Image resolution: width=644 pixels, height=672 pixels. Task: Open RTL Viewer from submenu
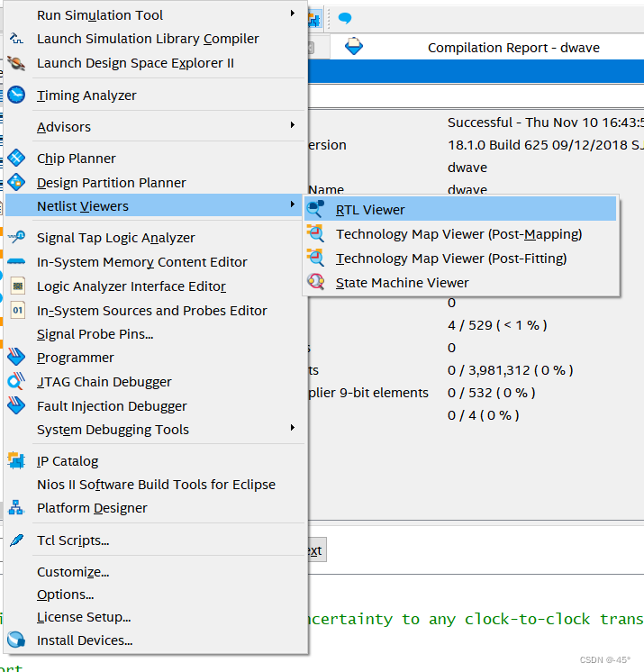pos(460,210)
